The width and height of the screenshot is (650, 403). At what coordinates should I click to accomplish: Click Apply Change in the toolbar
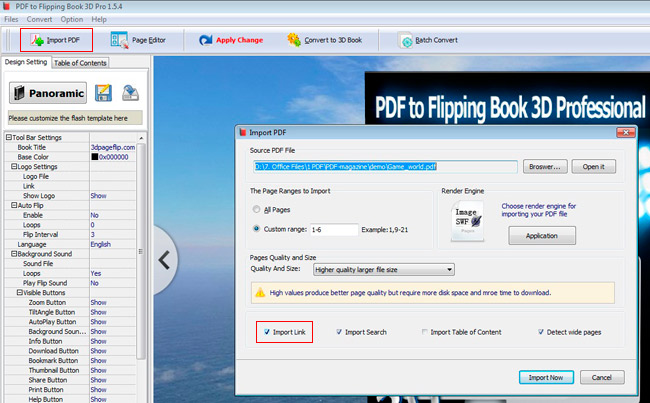(231, 40)
